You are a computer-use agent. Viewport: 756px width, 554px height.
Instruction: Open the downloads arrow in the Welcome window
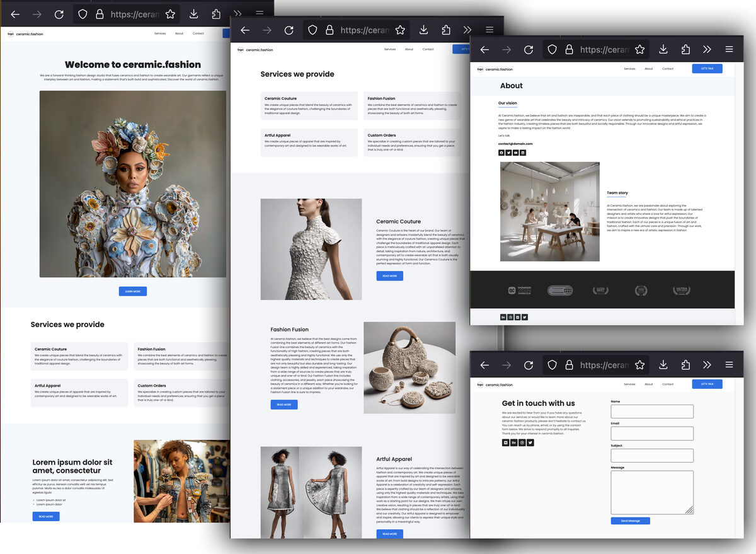[x=193, y=14]
